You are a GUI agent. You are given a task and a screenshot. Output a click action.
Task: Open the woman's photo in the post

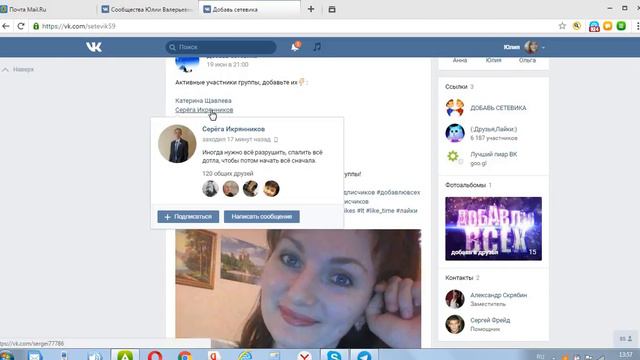(x=298, y=289)
